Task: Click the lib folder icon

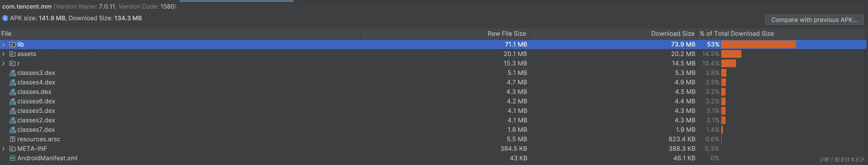Action: [x=12, y=44]
